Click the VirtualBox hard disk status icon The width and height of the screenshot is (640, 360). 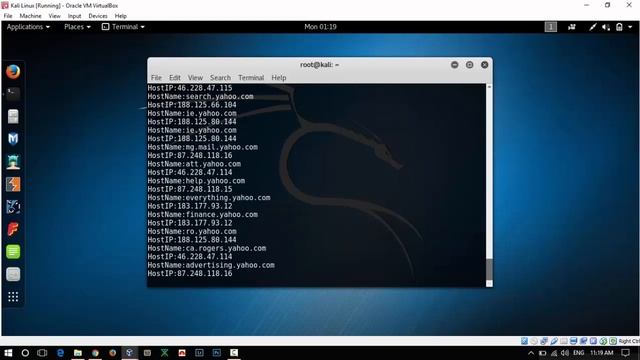(x=524, y=341)
